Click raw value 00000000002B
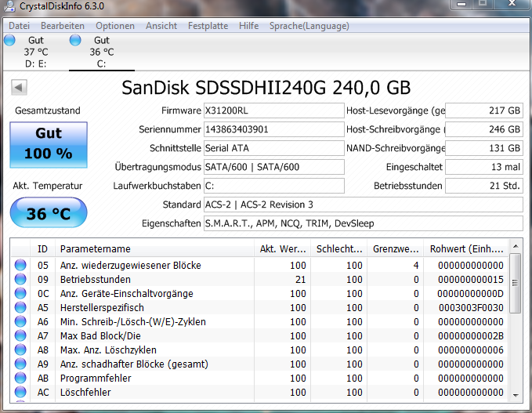 (471, 335)
